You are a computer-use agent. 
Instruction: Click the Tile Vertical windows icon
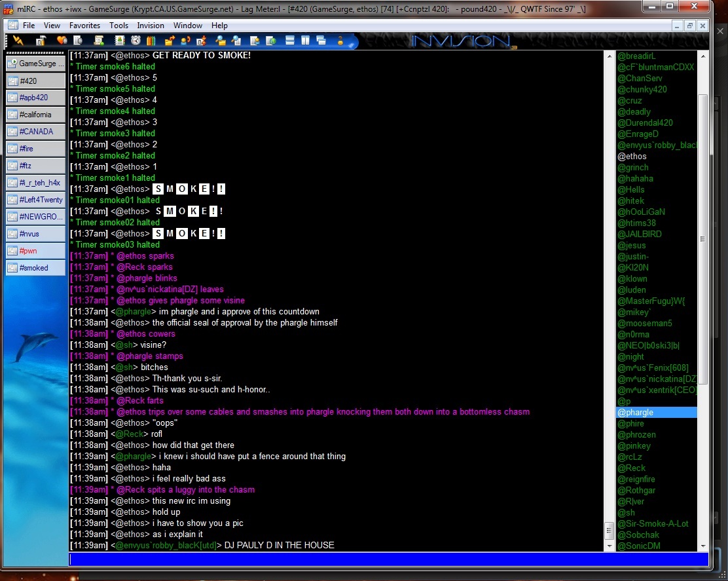(x=306, y=41)
